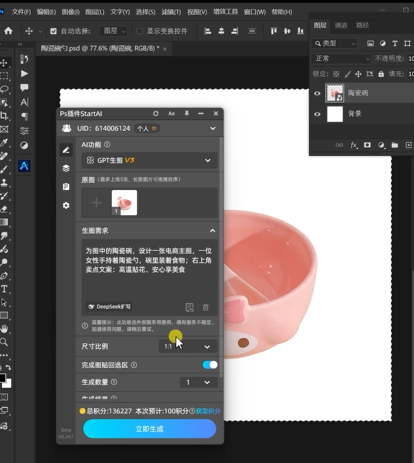
Task: Hide the 陶瓷碗 layer using its eye
Action: [317, 93]
